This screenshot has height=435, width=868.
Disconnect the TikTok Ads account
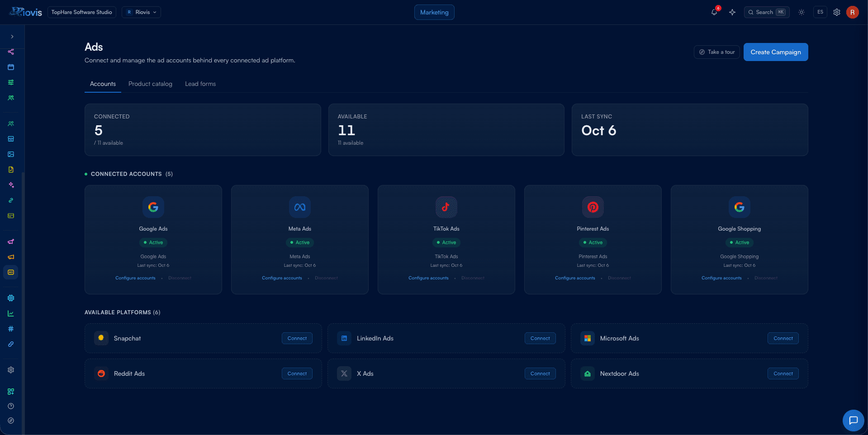tap(473, 278)
